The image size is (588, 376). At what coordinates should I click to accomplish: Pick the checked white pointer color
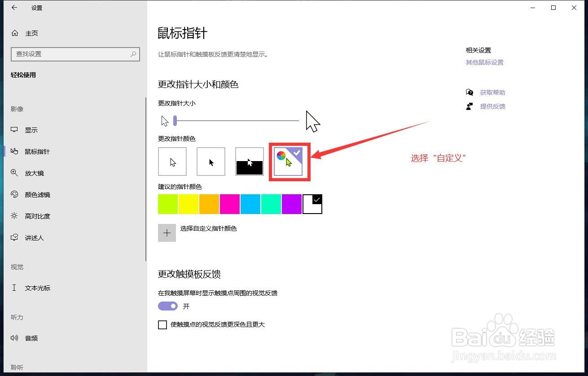[312, 204]
